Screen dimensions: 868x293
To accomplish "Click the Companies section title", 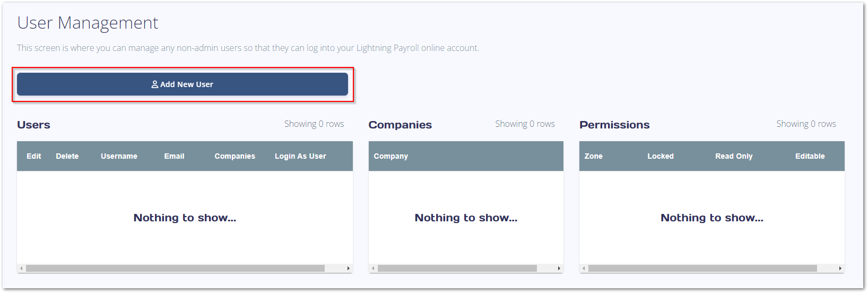I will click(400, 125).
